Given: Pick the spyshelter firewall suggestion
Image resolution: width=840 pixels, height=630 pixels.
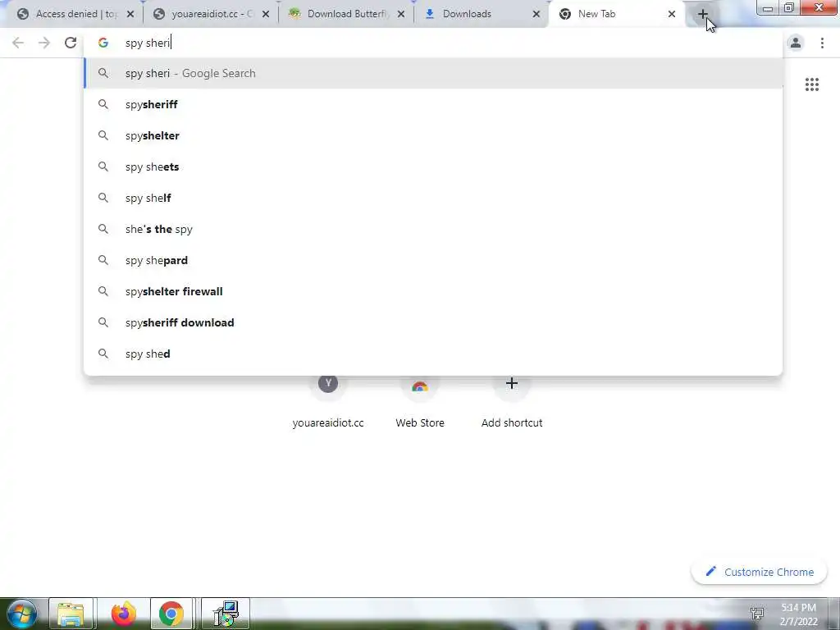Looking at the screenshot, I should [433, 291].
